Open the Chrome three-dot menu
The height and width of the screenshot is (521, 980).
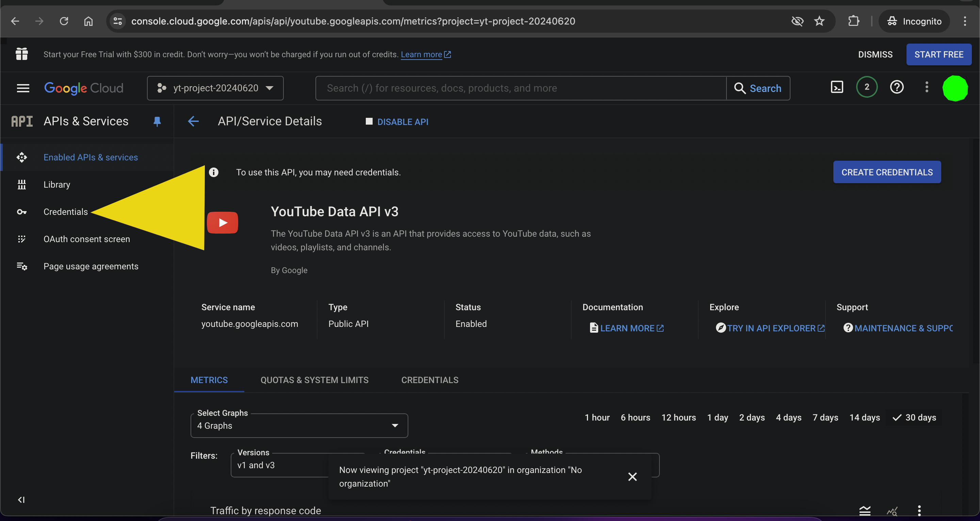[965, 21]
